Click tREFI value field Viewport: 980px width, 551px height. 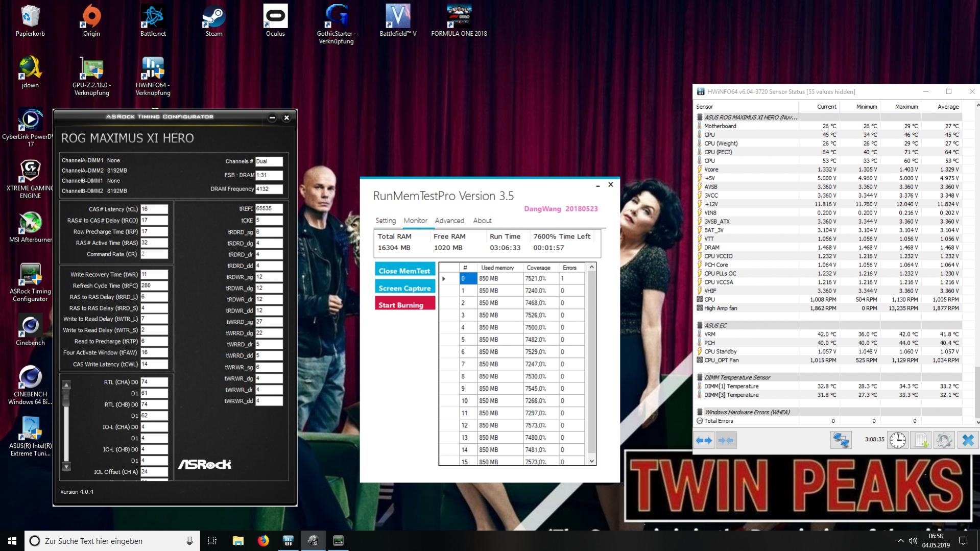pyautogui.click(x=269, y=208)
